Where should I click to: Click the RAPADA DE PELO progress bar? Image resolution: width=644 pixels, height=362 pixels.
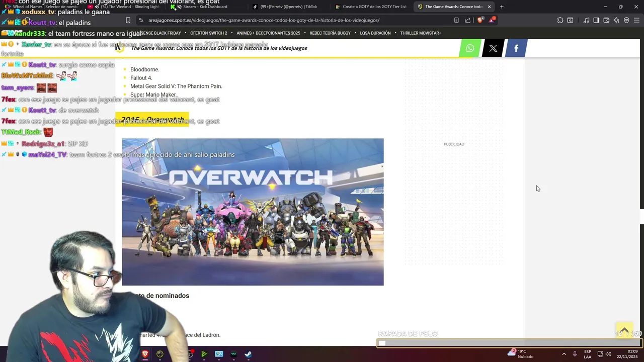click(x=509, y=343)
